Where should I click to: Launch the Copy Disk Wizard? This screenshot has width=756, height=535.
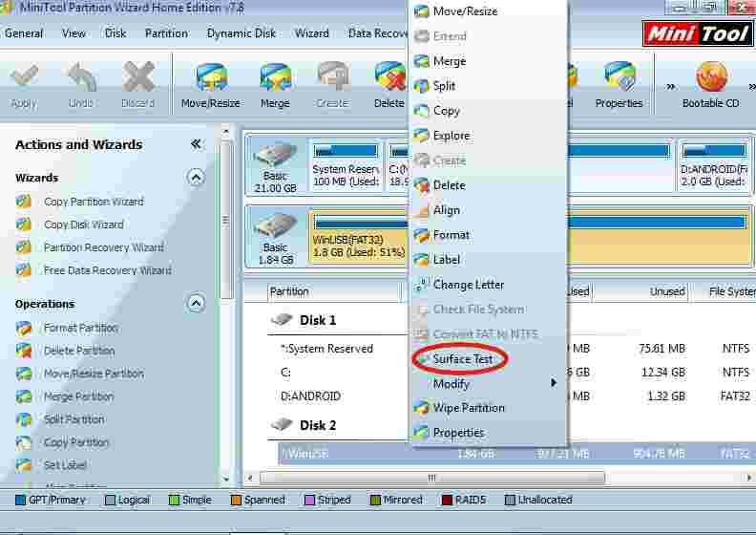point(83,225)
